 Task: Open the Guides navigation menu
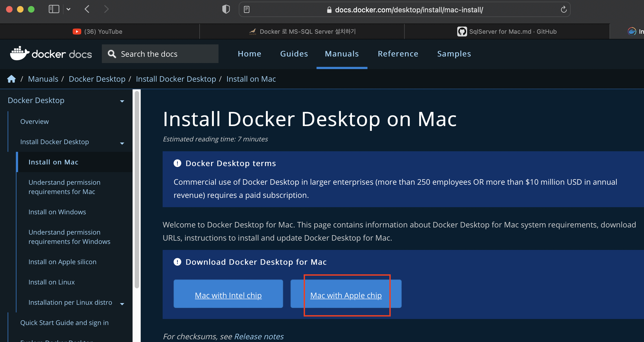[294, 54]
